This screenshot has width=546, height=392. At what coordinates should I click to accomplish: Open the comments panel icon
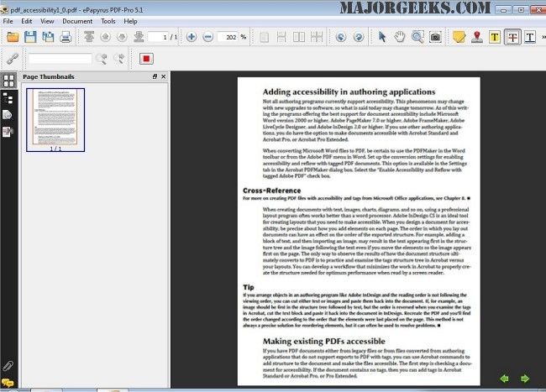8,383
